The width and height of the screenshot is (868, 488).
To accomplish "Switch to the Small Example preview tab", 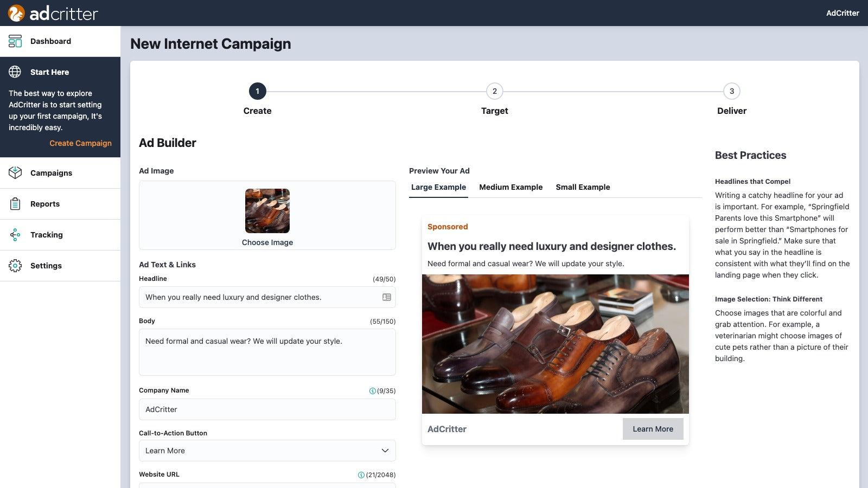I will pos(583,187).
